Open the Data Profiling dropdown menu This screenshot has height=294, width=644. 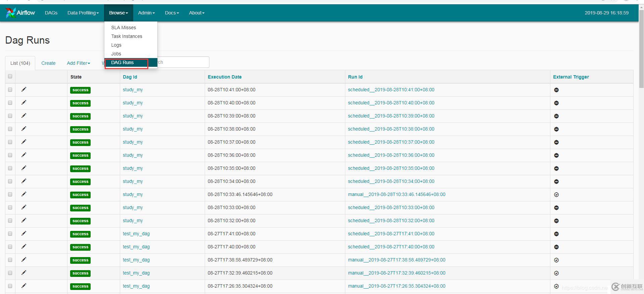tap(83, 13)
